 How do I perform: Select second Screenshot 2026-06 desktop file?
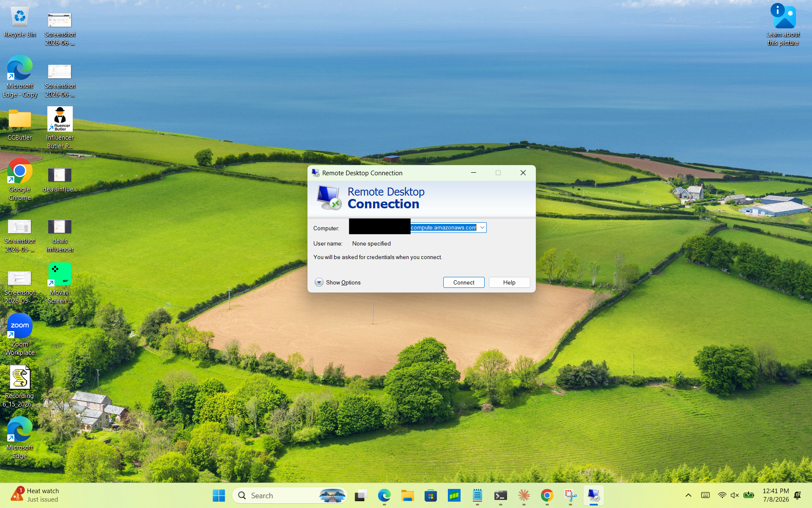click(60, 81)
